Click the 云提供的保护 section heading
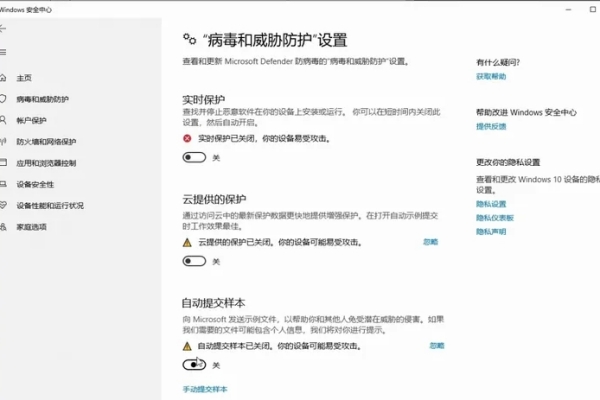The image size is (600, 400). (x=214, y=199)
